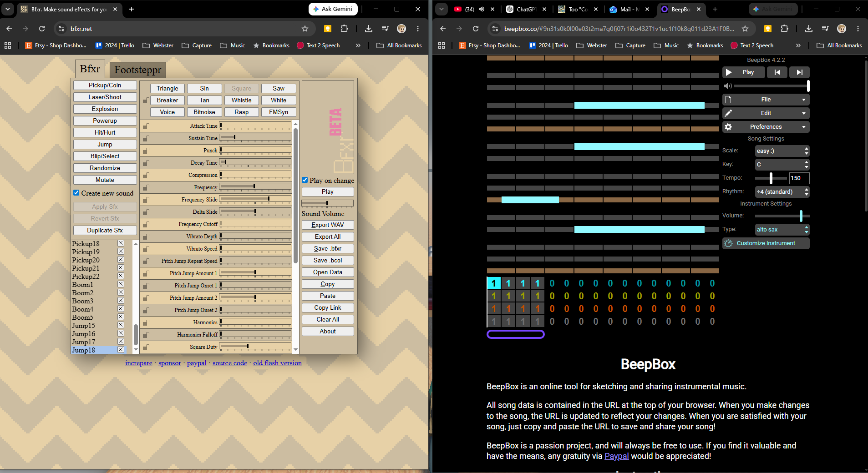Image resolution: width=868 pixels, height=473 pixels.
Task: Open the Text 2 Speech bookmark in Bfxr window
Action: click(318, 45)
